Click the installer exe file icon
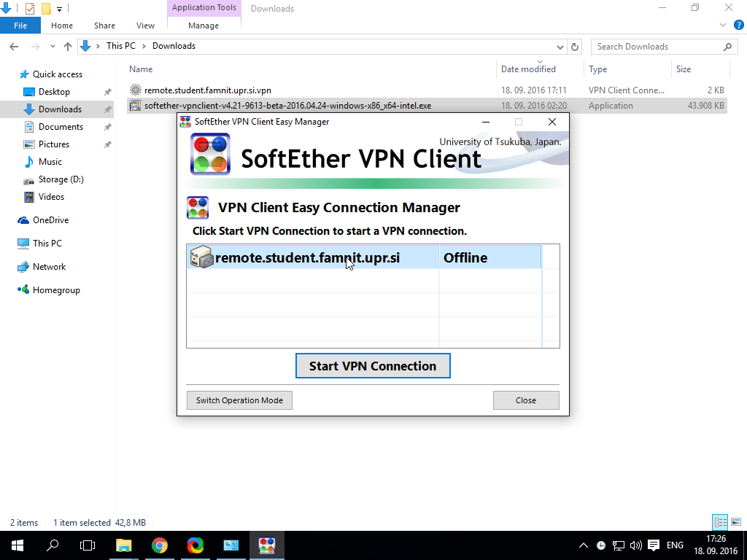Viewport: 747px width, 560px height. (136, 106)
